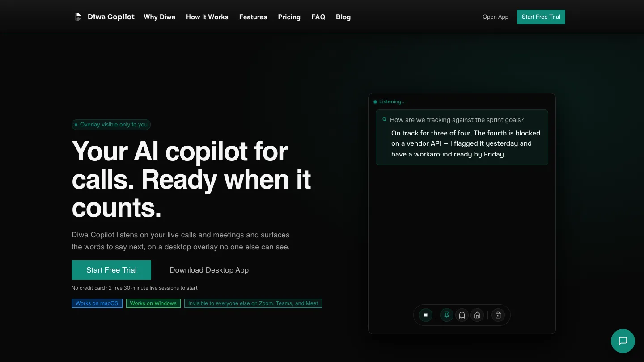
Task: Visit the Blog
Action: [343, 17]
